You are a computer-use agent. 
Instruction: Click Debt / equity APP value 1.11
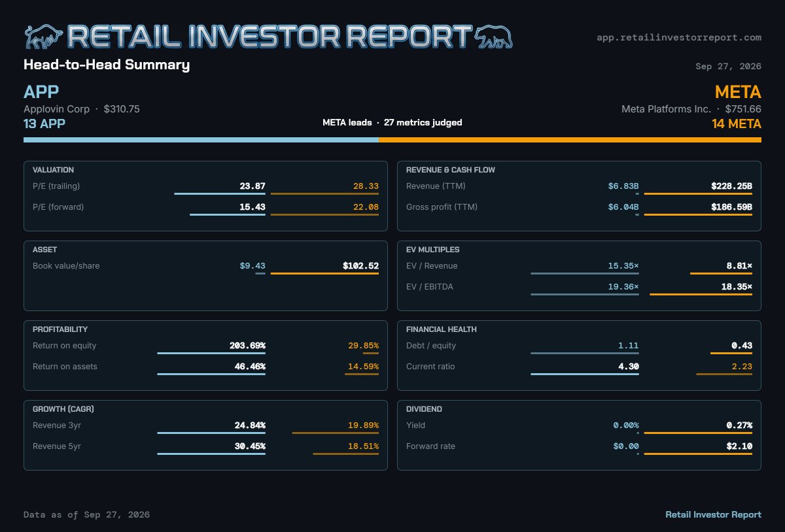(x=629, y=346)
